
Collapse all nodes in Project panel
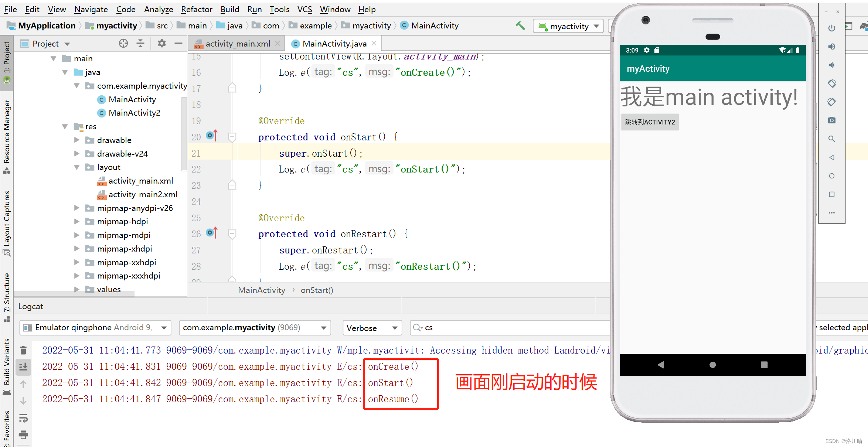click(141, 43)
